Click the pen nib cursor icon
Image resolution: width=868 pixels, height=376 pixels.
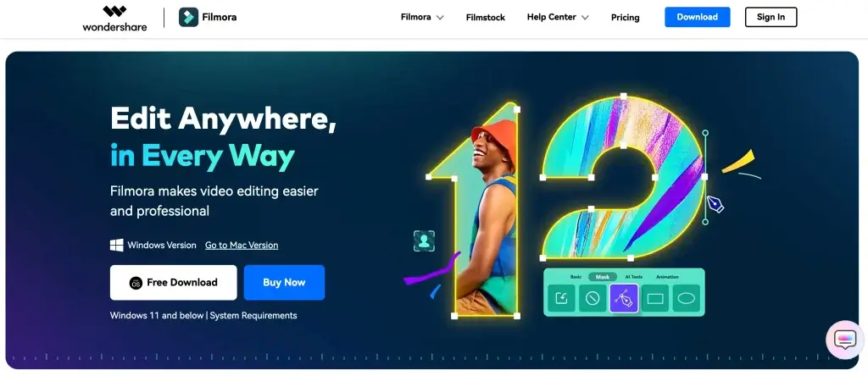pyautogui.click(x=715, y=204)
